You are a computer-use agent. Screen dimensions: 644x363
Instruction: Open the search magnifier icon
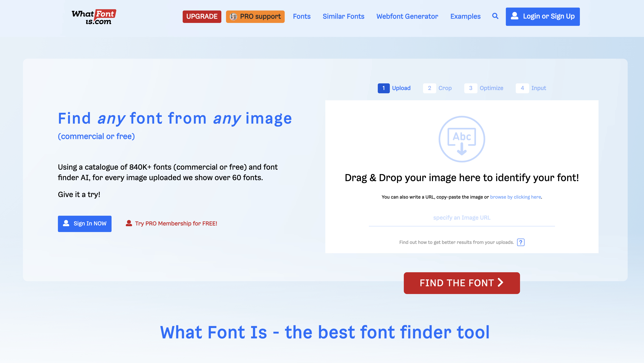click(x=495, y=16)
